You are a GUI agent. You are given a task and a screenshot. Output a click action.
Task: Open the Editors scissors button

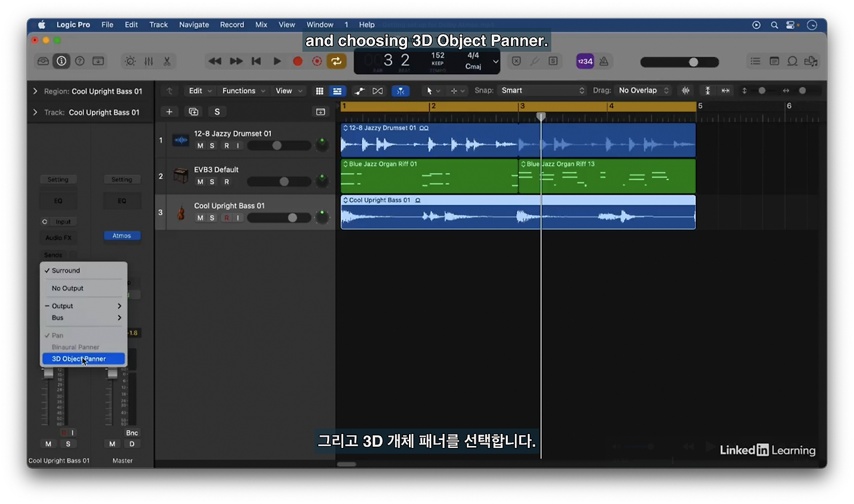[x=167, y=61]
